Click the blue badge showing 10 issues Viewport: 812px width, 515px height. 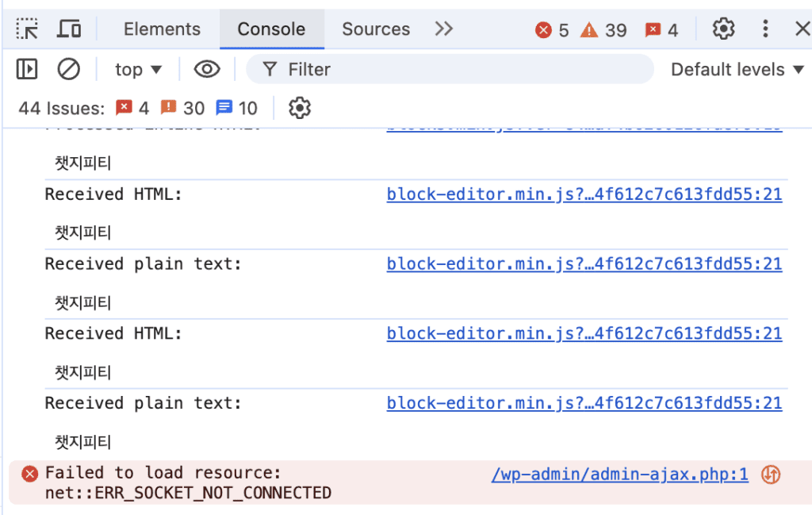(236, 108)
